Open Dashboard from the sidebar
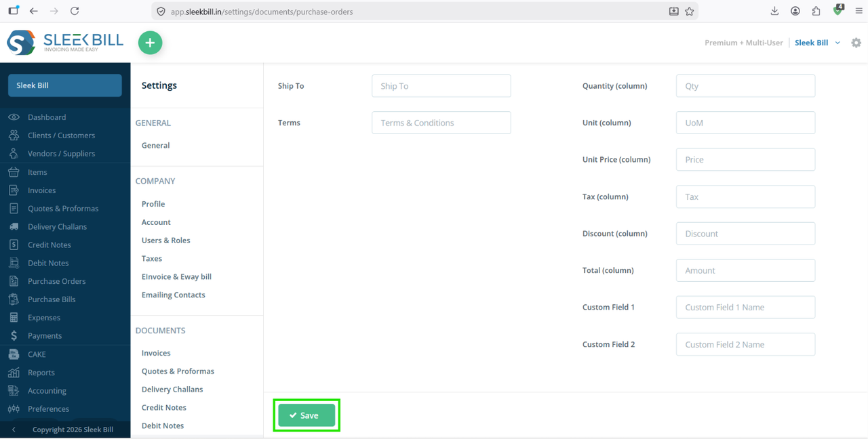Viewport: 868px width, 439px height. pyautogui.click(x=47, y=117)
